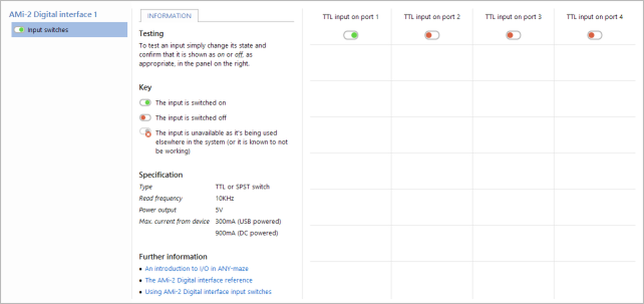644x304 pixels.
Task: Select the 'TTL input on port 3' header text
Action: [x=513, y=17]
